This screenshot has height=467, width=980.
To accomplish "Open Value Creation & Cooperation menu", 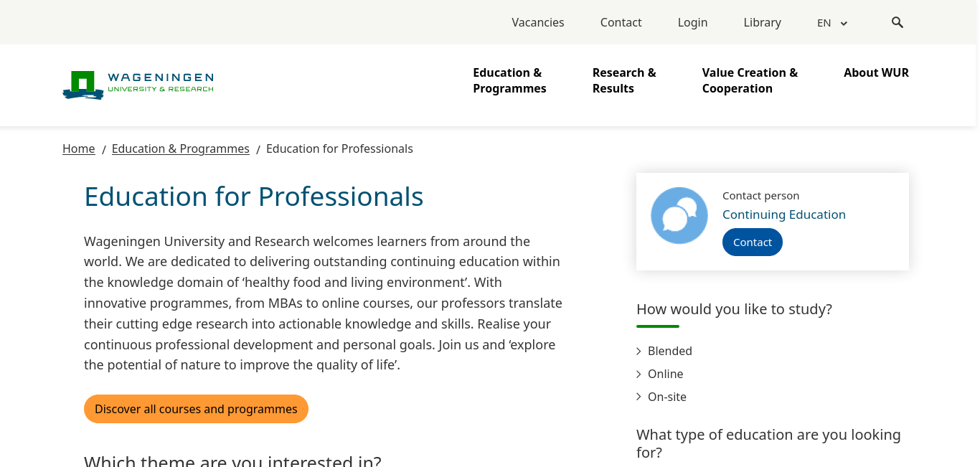I will click(x=750, y=80).
